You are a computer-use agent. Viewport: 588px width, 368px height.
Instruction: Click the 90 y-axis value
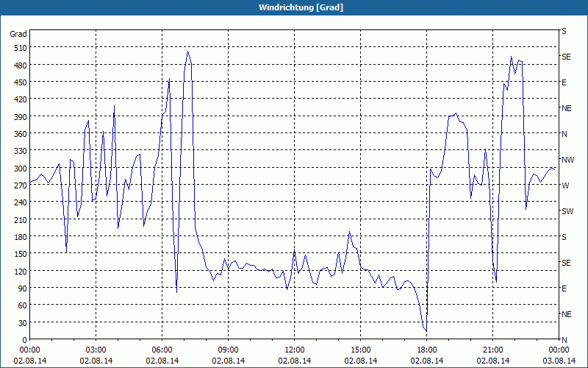23,289
